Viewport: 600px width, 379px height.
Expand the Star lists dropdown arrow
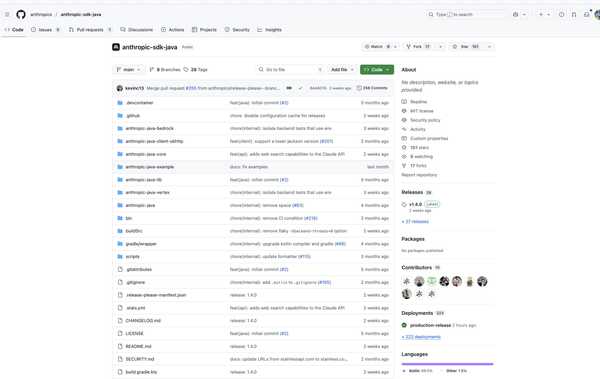click(489, 47)
